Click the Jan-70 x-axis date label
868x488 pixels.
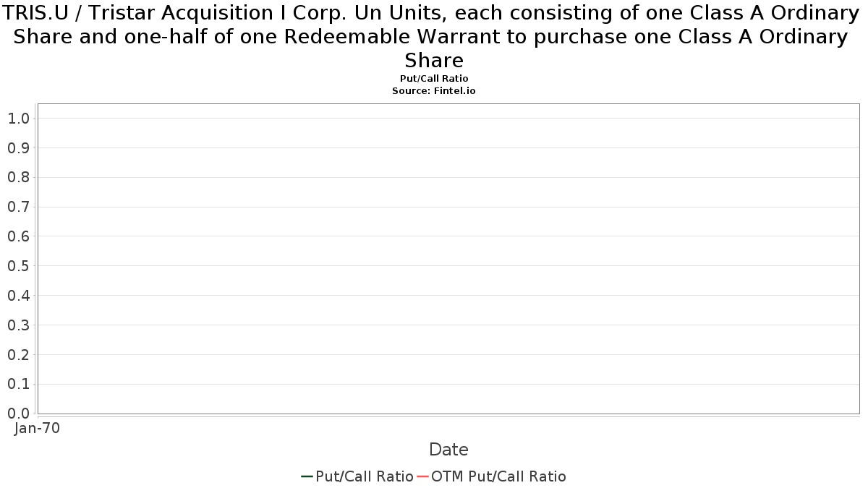pos(37,428)
